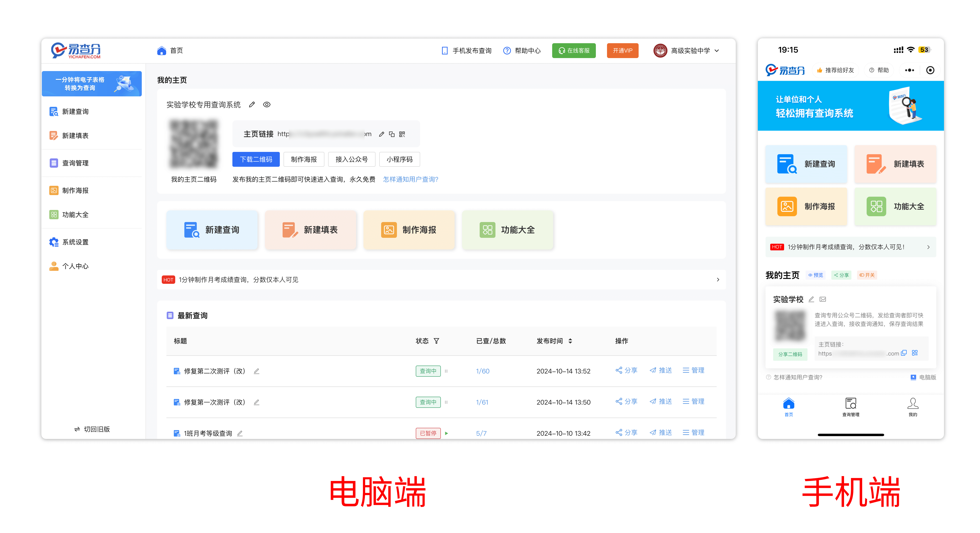Viewport: 980px width, 533px height.
Task: Expand the mobile HOT notice arrow
Action: (928, 247)
